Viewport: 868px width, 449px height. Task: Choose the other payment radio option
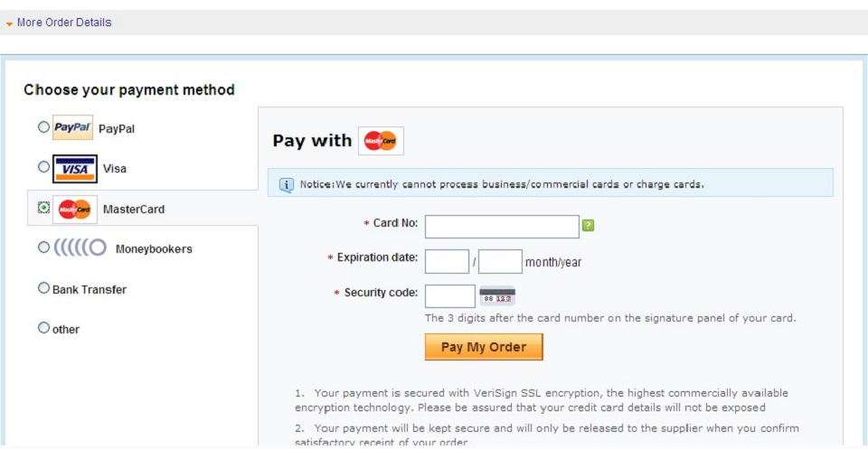[43, 328]
